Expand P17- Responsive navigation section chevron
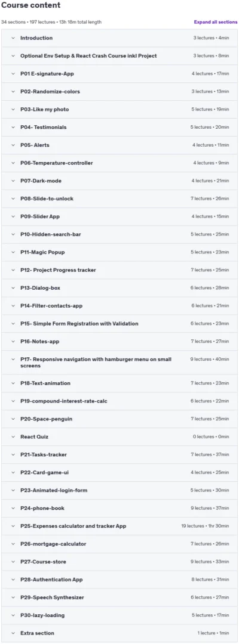The height and width of the screenshot is (644, 239). click(13, 360)
